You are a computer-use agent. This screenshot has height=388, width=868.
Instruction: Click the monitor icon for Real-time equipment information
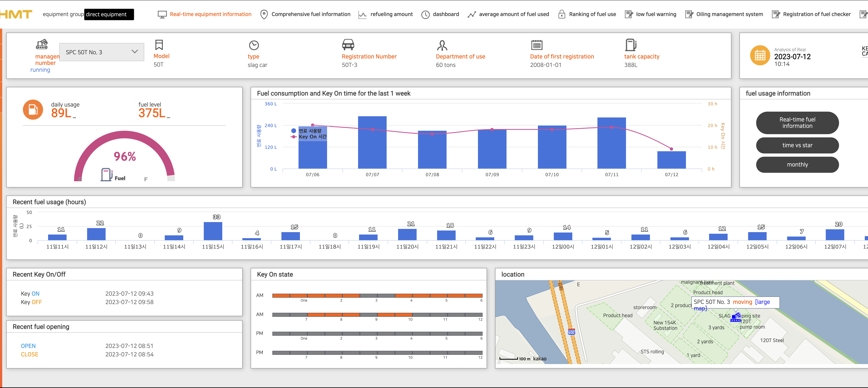pyautogui.click(x=162, y=14)
